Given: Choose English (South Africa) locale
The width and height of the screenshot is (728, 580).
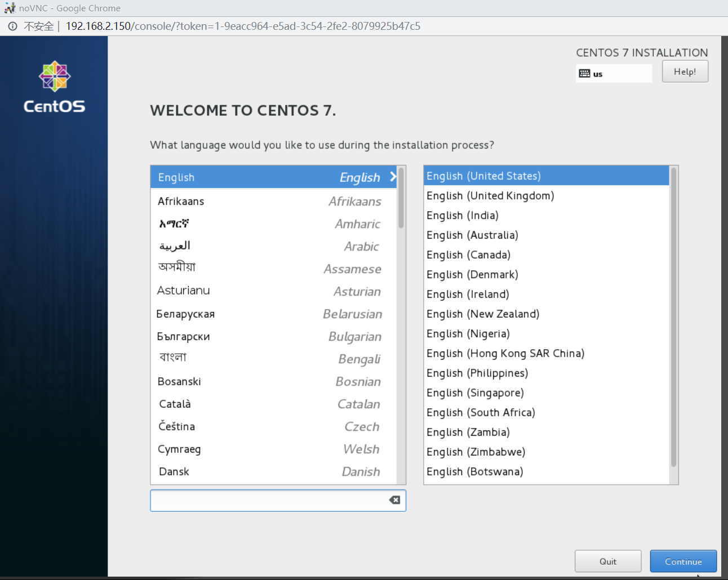Looking at the screenshot, I should tap(547, 412).
